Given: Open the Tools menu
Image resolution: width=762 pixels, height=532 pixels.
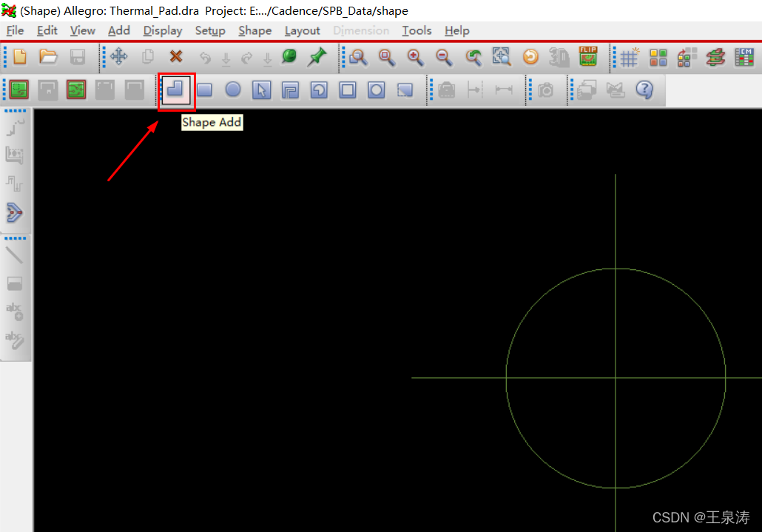Looking at the screenshot, I should coord(417,30).
